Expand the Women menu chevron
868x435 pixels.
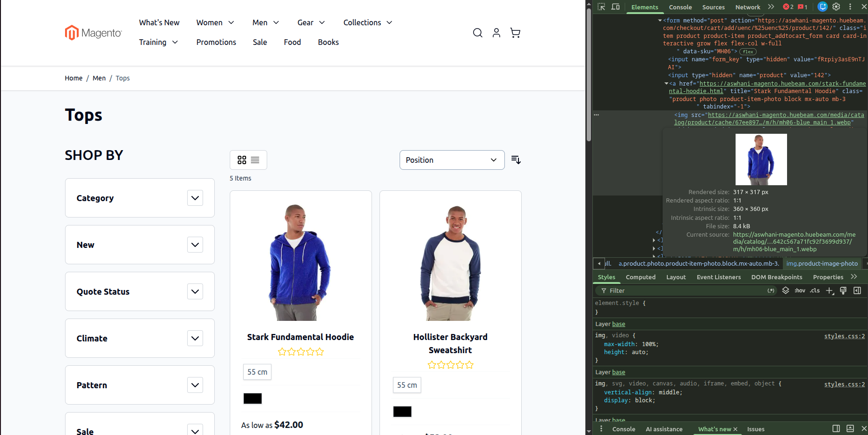231,22
